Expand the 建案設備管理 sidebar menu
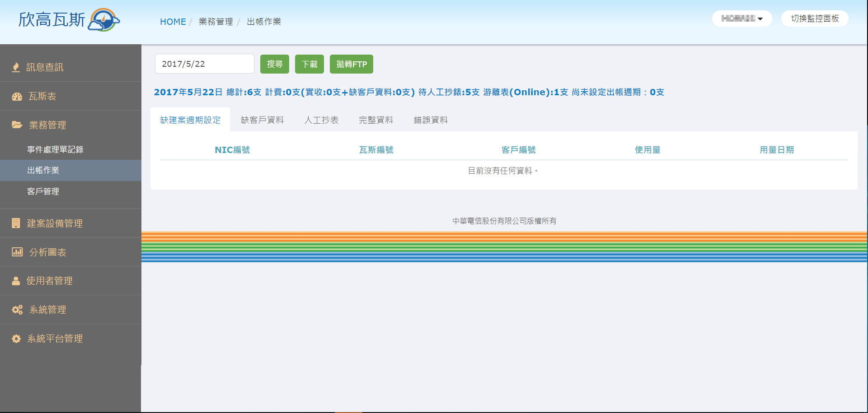The height and width of the screenshot is (413, 868). (x=70, y=223)
